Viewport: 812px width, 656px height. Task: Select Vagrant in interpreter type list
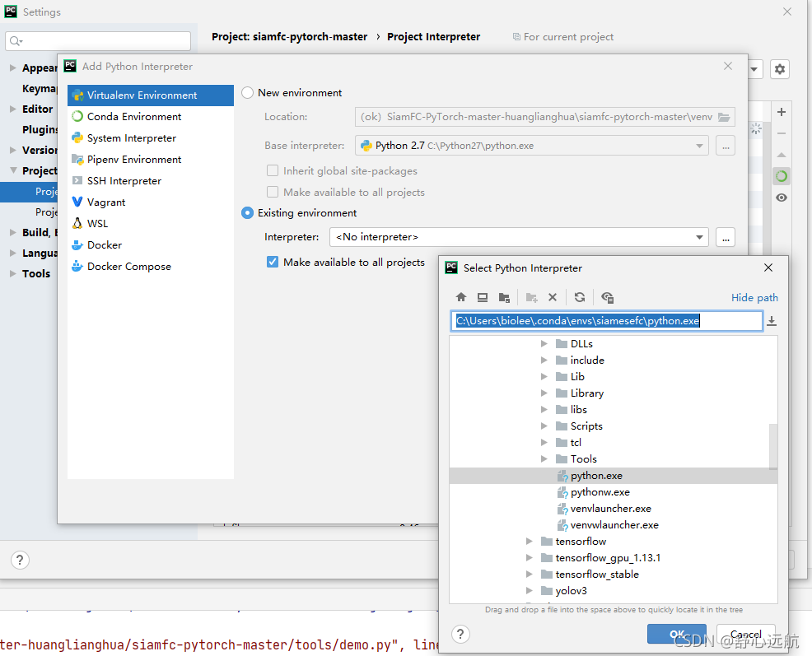click(151, 202)
